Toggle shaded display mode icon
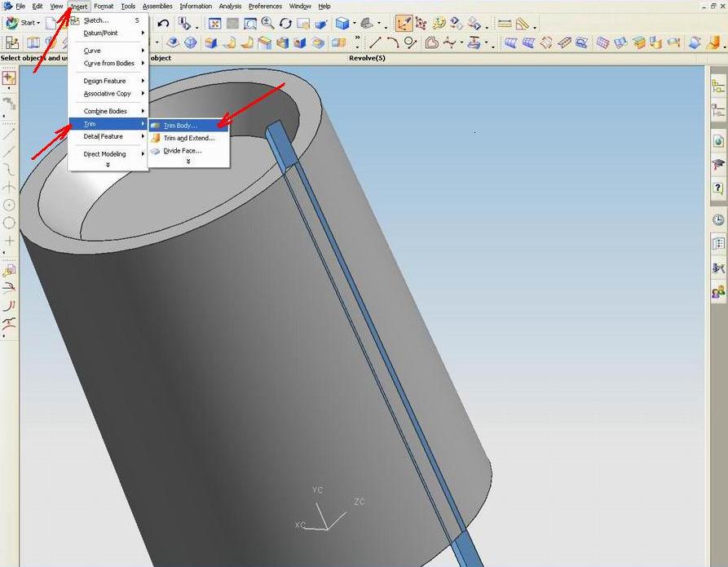 click(343, 23)
